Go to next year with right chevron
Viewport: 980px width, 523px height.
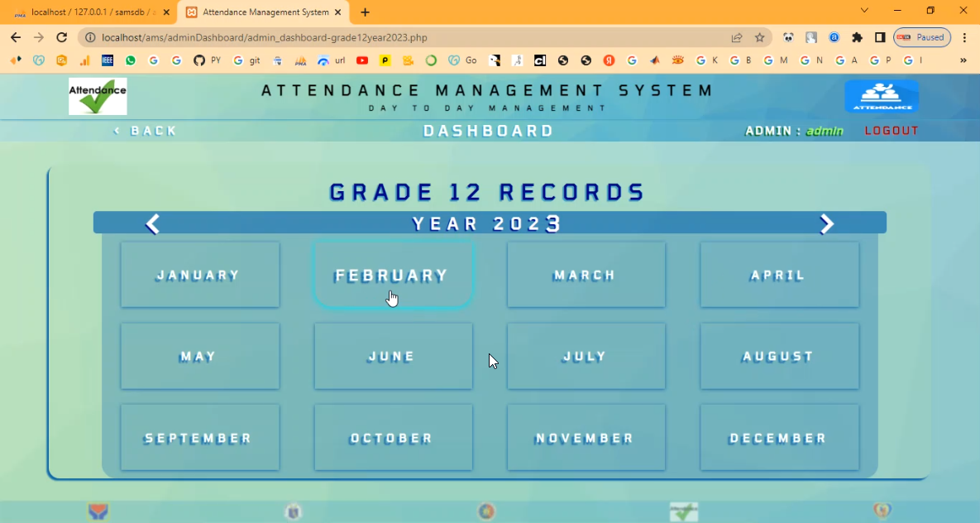[x=826, y=223]
